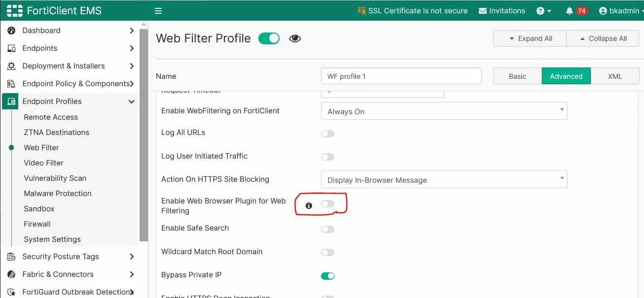644x298 pixels.
Task: Toggle the eye icon next to profile title
Action: click(295, 38)
